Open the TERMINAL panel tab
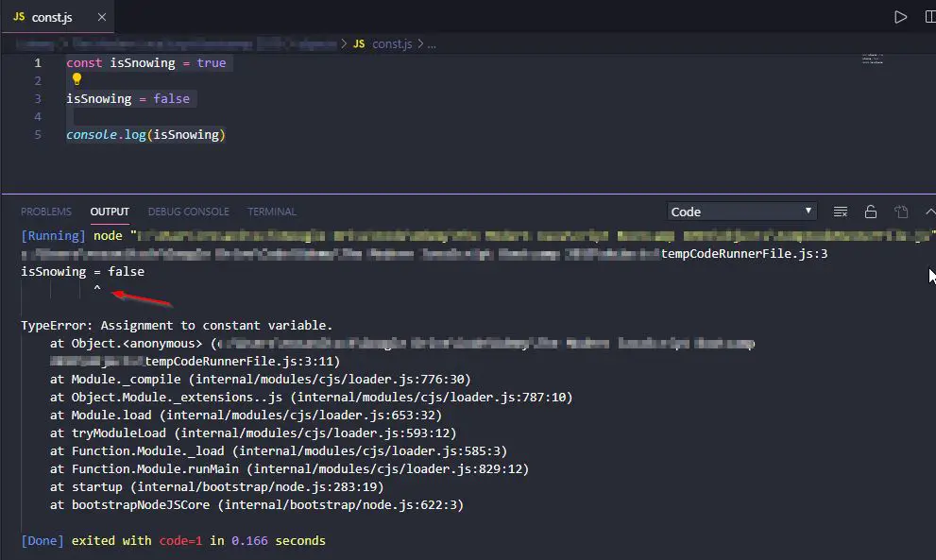 tap(272, 212)
